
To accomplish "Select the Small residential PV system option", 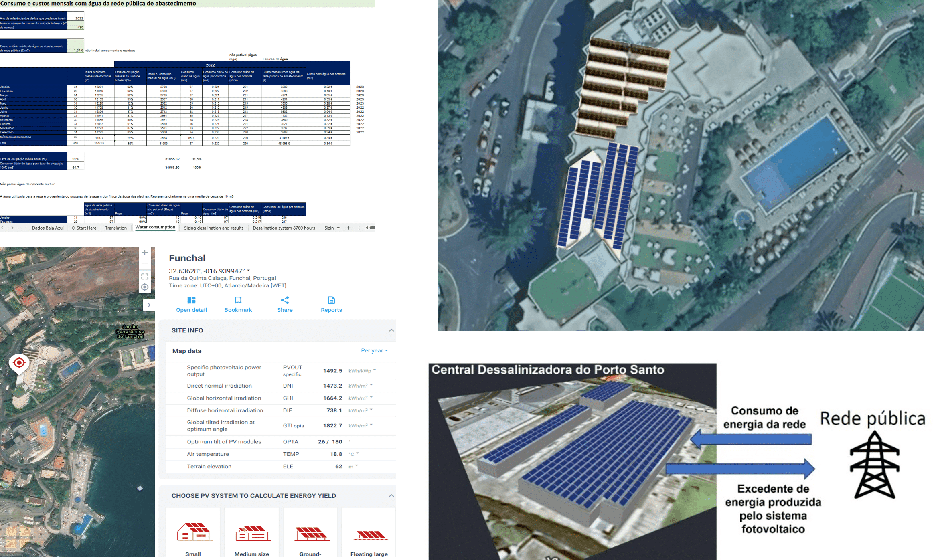I will 193,534.
